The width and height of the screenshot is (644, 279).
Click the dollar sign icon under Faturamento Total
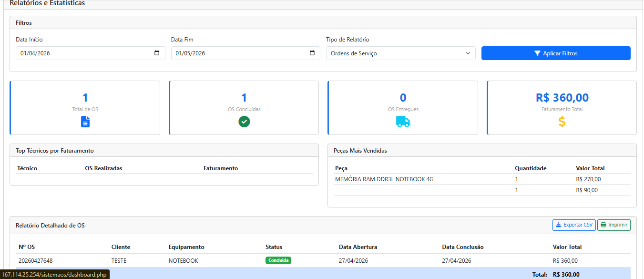[x=562, y=122]
